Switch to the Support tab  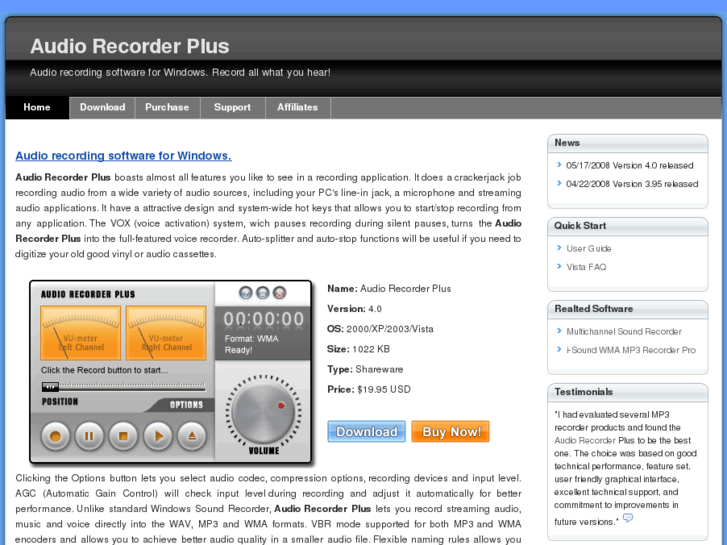coord(232,108)
